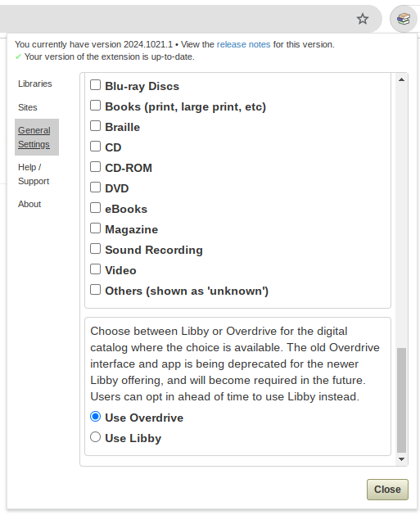Select the Use Overdrive radio button
This screenshot has width=420, height=515.
pyautogui.click(x=95, y=417)
